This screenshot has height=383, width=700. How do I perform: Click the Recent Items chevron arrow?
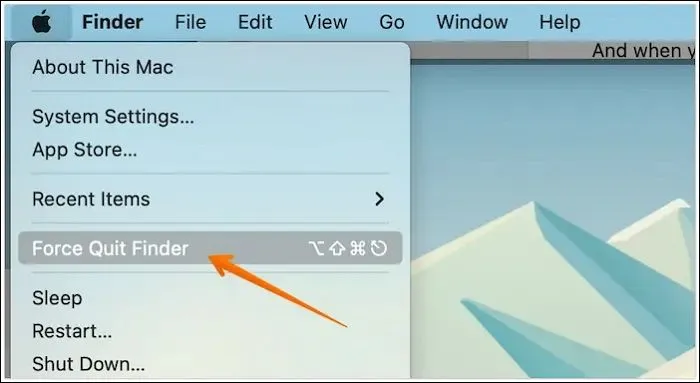point(379,199)
